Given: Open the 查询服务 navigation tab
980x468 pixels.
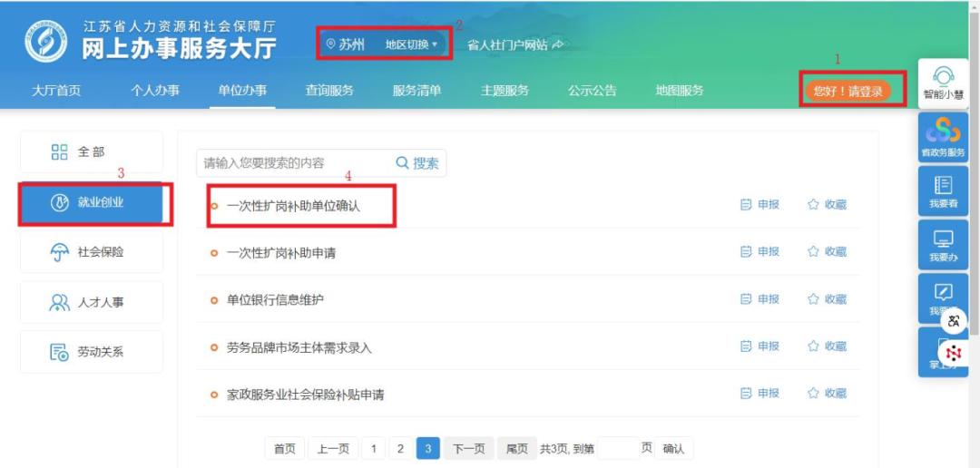Looking at the screenshot, I should point(329,91).
